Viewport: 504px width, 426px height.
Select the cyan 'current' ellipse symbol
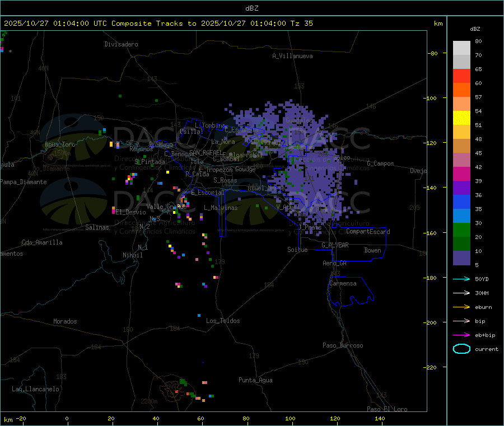(x=461, y=349)
